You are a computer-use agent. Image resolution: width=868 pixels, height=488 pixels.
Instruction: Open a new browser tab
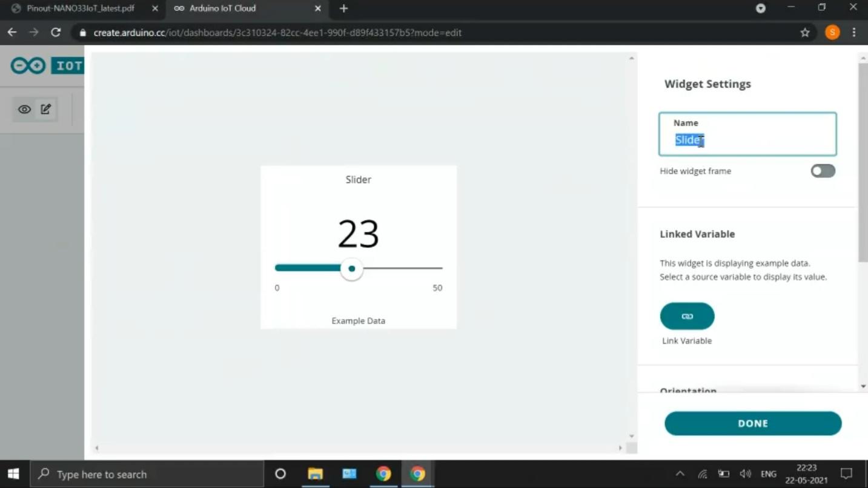click(x=343, y=8)
